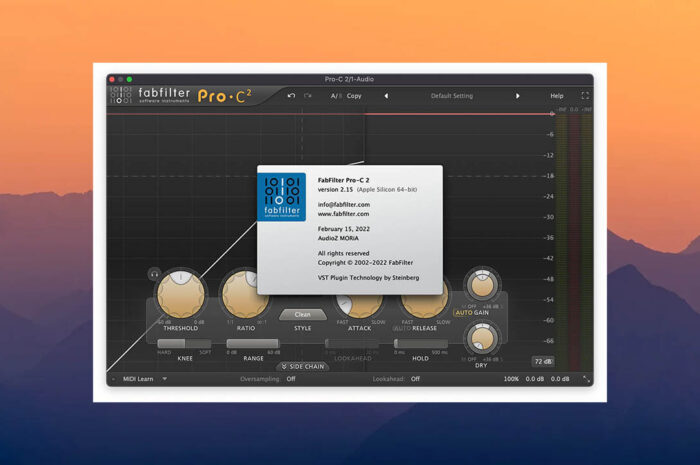Click the Dry level knob
This screenshot has width=700, height=465.
482,339
